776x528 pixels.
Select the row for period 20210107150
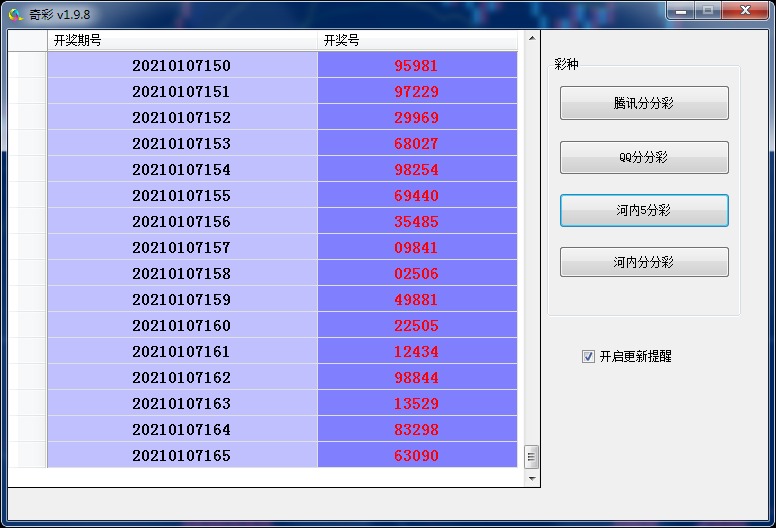[181, 66]
